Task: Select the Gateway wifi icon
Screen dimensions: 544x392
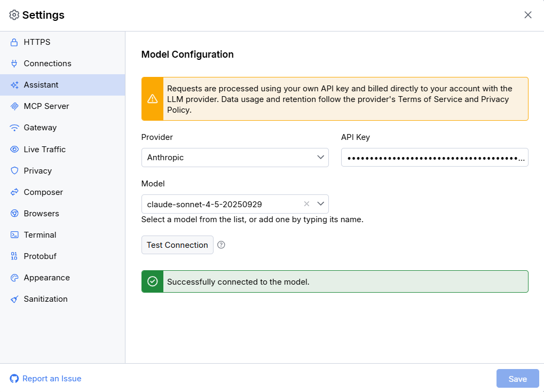Action: (x=13, y=127)
